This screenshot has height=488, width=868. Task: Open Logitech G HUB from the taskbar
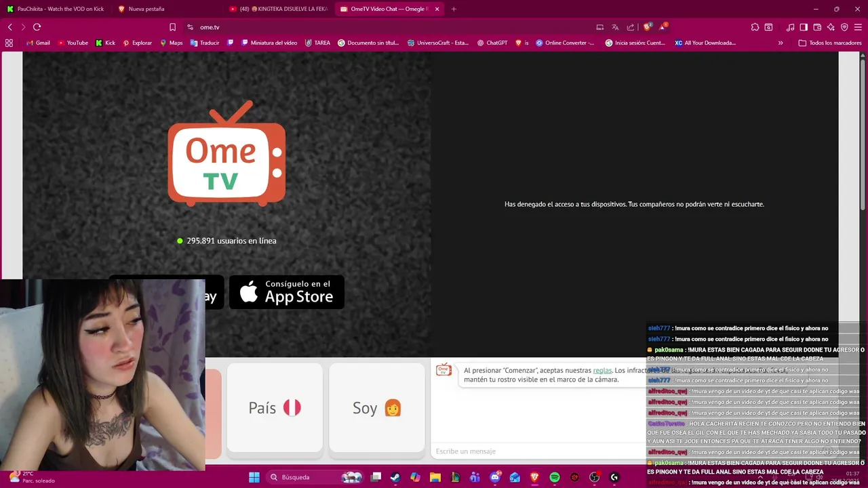tap(614, 477)
